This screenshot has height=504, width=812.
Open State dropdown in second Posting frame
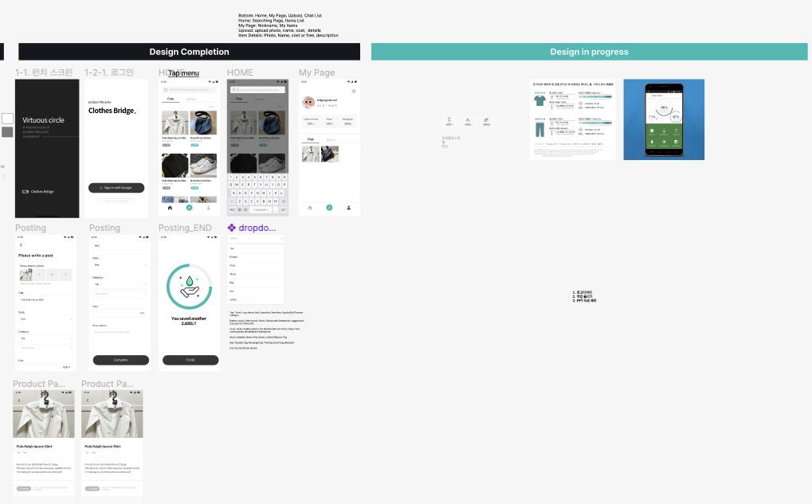click(120, 265)
